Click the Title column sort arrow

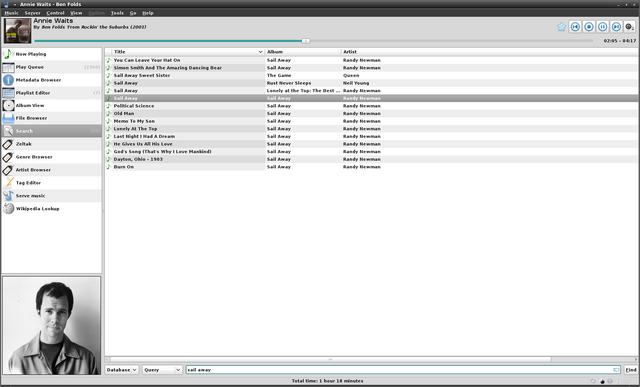click(260, 52)
